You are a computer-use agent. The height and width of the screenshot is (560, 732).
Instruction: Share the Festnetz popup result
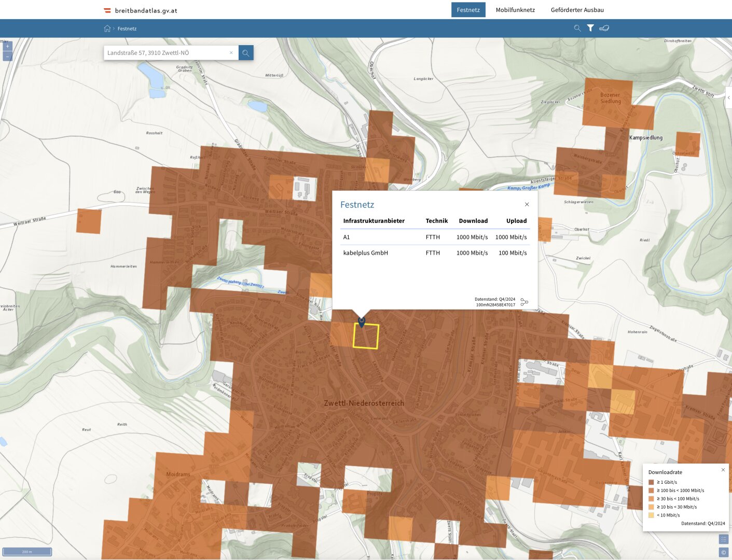pyautogui.click(x=524, y=302)
